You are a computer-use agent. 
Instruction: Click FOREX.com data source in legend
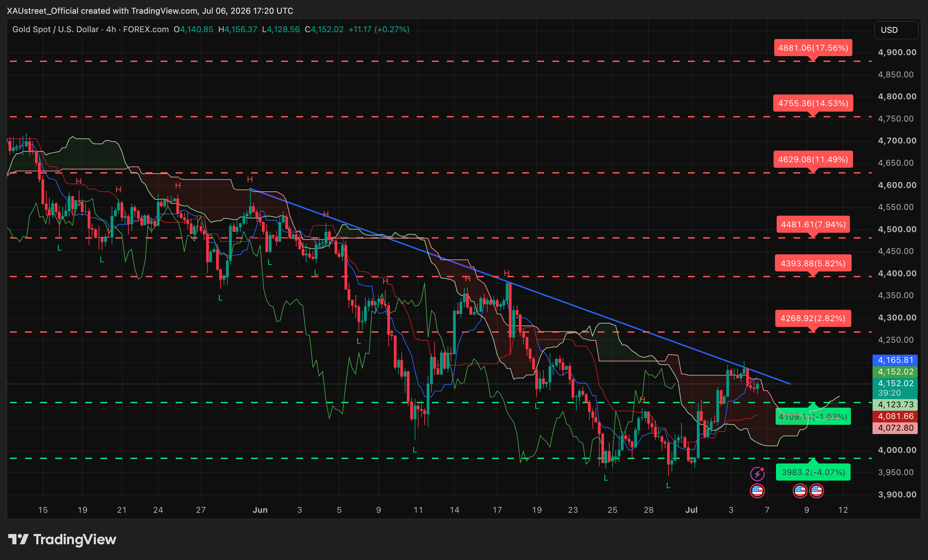146,29
